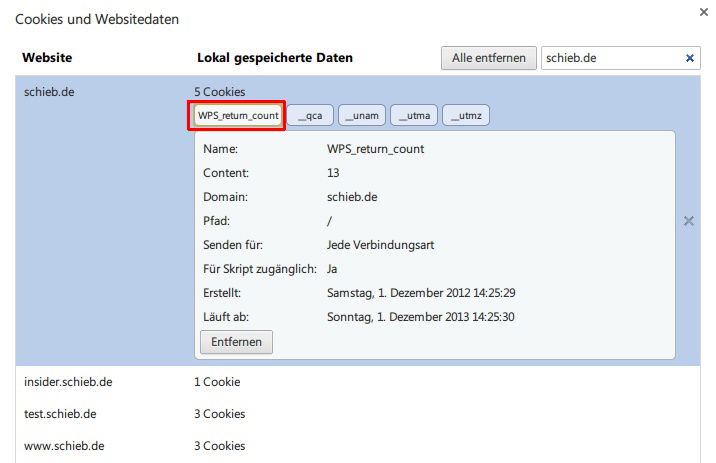716x463 pixels.
Task: Select the __utmz cookie
Action: coord(466,116)
